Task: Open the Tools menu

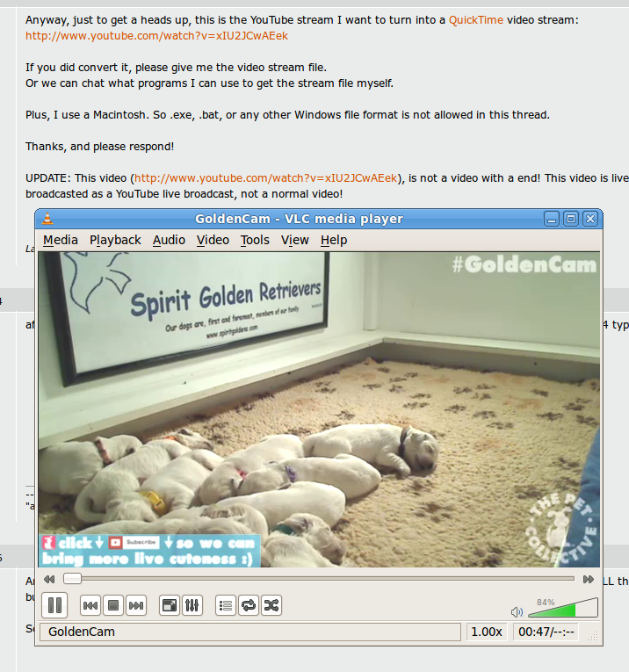Action: [255, 240]
